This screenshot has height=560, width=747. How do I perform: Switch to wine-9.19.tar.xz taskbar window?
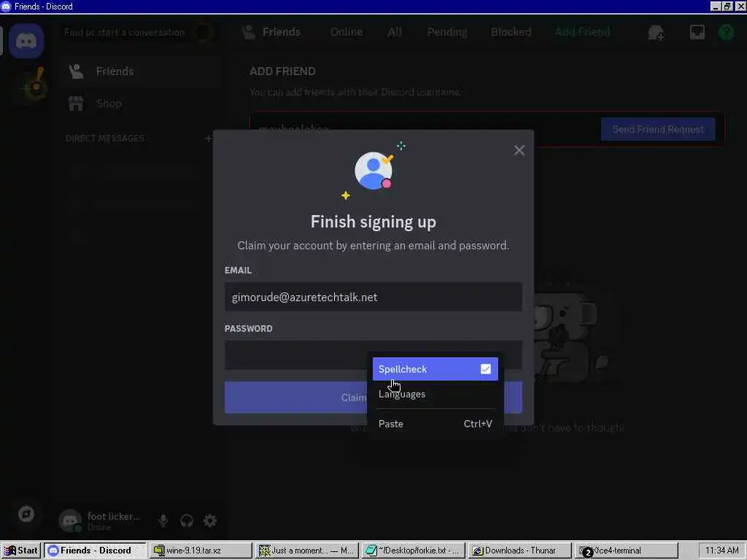pyautogui.click(x=200, y=551)
